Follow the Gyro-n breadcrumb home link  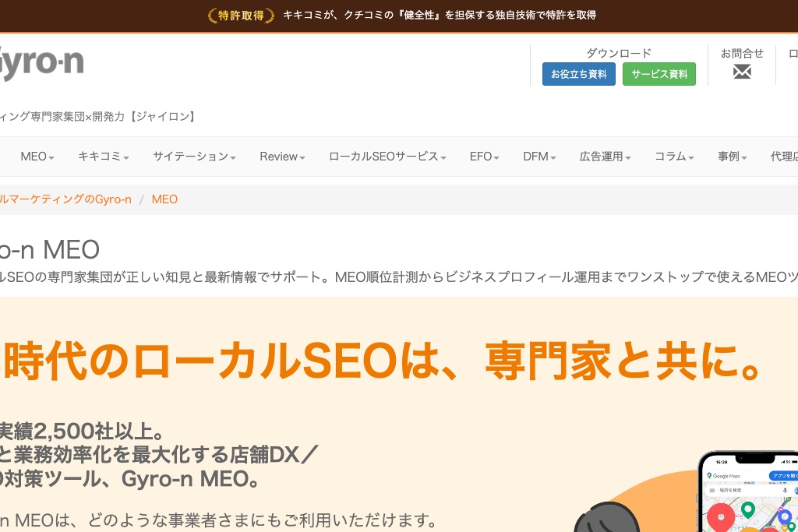(65, 199)
